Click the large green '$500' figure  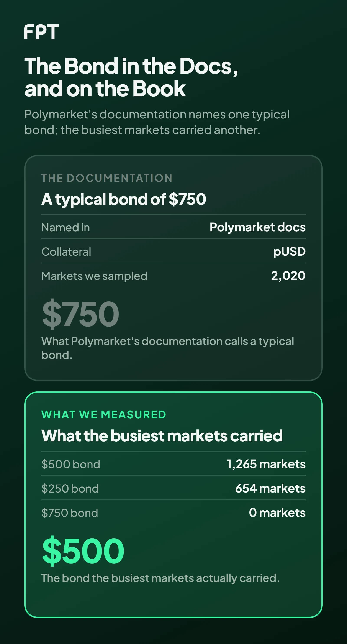(x=83, y=550)
